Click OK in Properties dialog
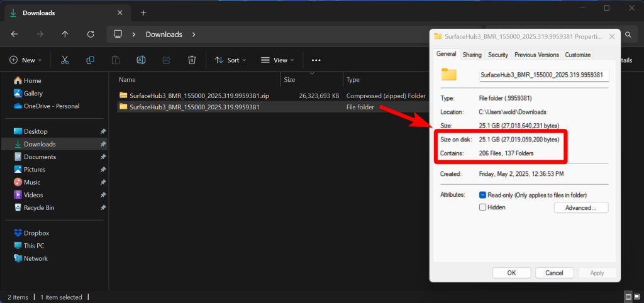 coord(511,273)
